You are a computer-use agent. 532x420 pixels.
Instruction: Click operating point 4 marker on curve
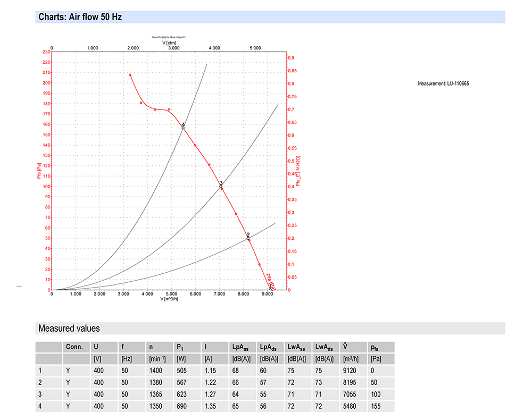183,127
